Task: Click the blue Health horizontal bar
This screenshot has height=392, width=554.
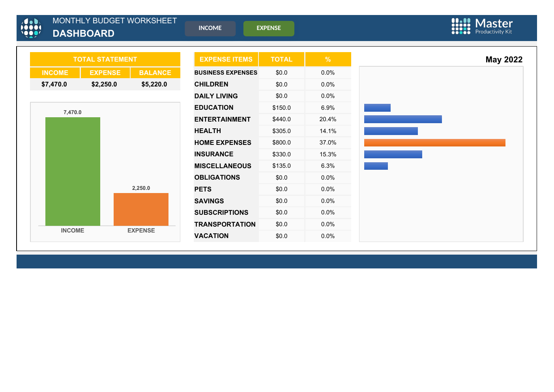Action: point(391,131)
